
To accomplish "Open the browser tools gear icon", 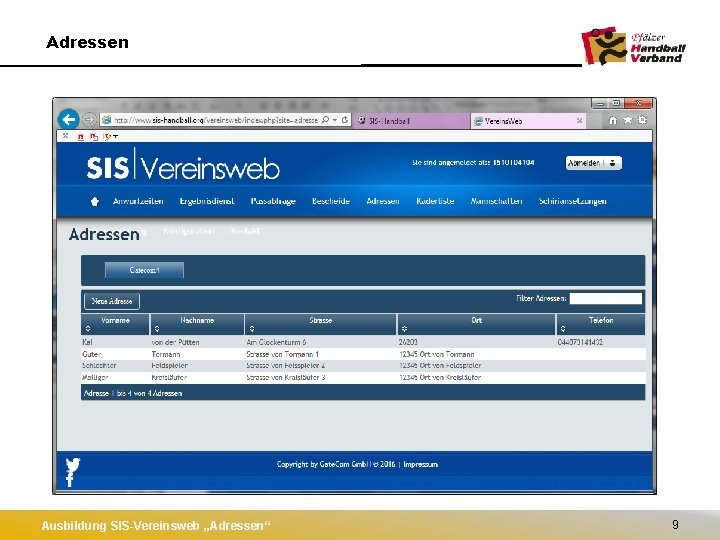I will point(642,120).
